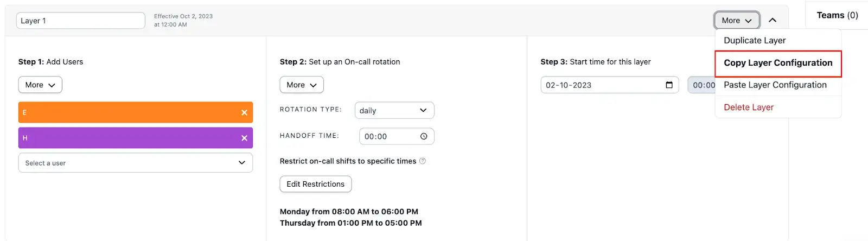Image resolution: width=868 pixels, height=241 pixels.
Task: Click Delete Layer in the menu
Action: (x=749, y=107)
